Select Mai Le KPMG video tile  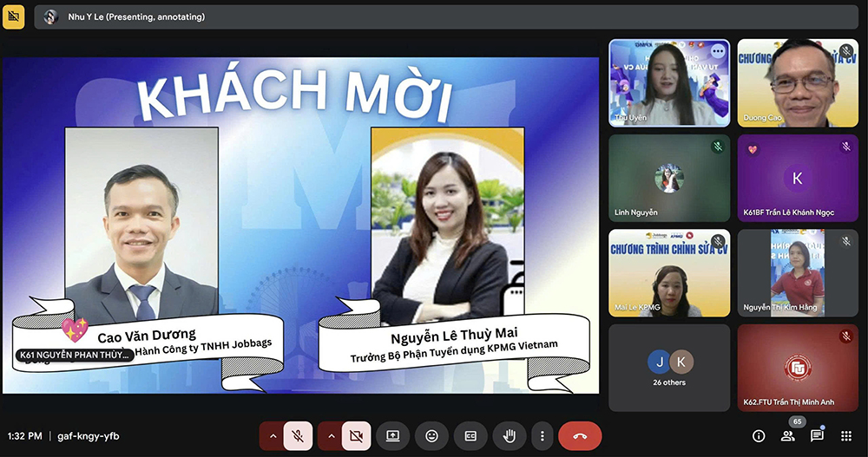[669, 273]
